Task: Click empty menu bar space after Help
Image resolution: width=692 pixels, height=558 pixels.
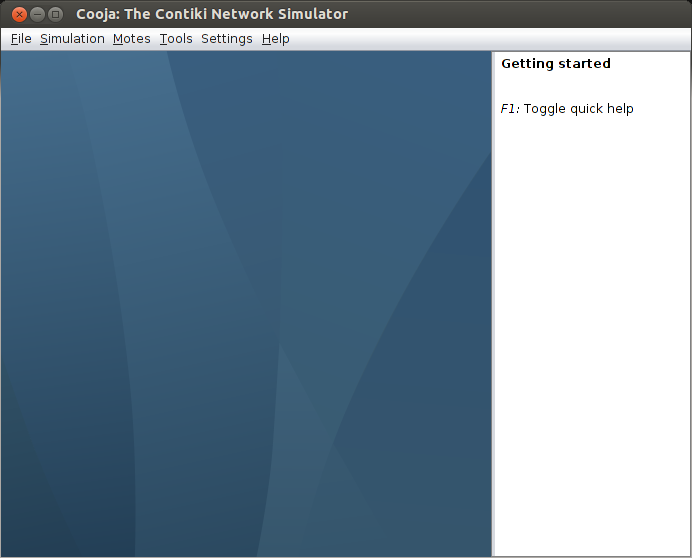Action: (x=490, y=39)
